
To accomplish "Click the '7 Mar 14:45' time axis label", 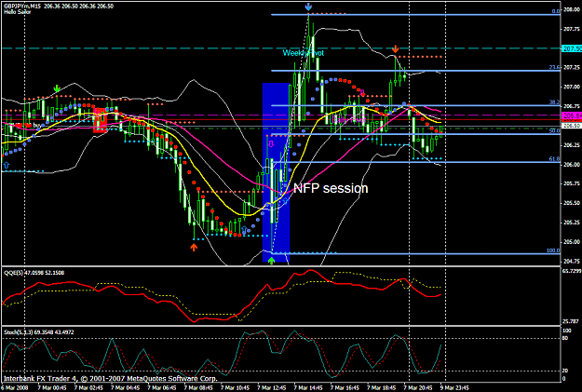I will pos(309,388).
